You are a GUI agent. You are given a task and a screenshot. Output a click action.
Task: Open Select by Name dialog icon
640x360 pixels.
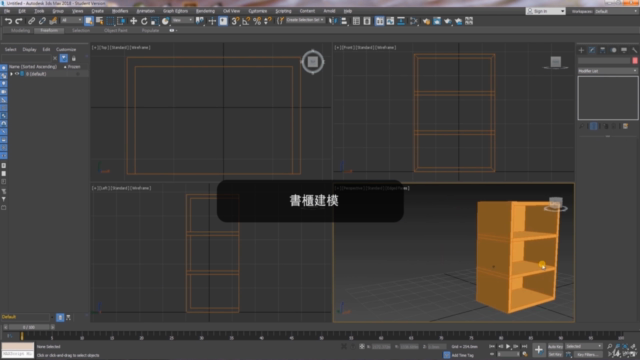pyautogui.click(x=99, y=21)
